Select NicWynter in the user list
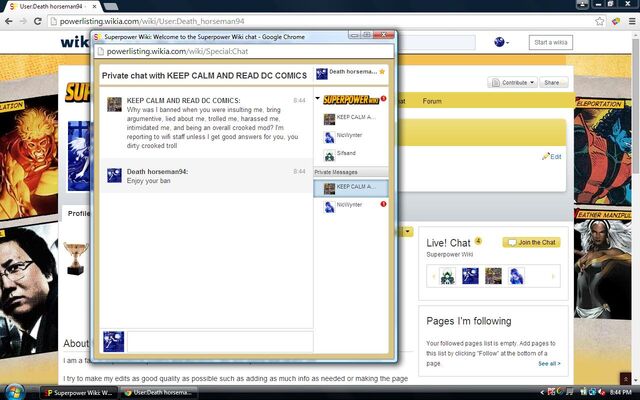 click(x=351, y=137)
